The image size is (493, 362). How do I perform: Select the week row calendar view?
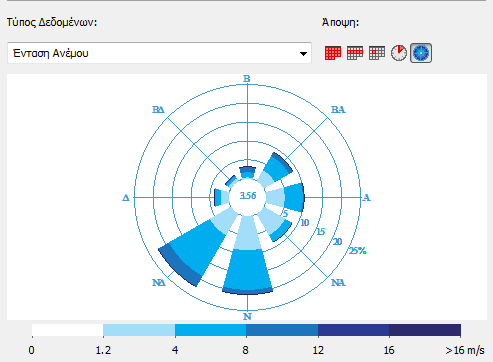point(355,53)
